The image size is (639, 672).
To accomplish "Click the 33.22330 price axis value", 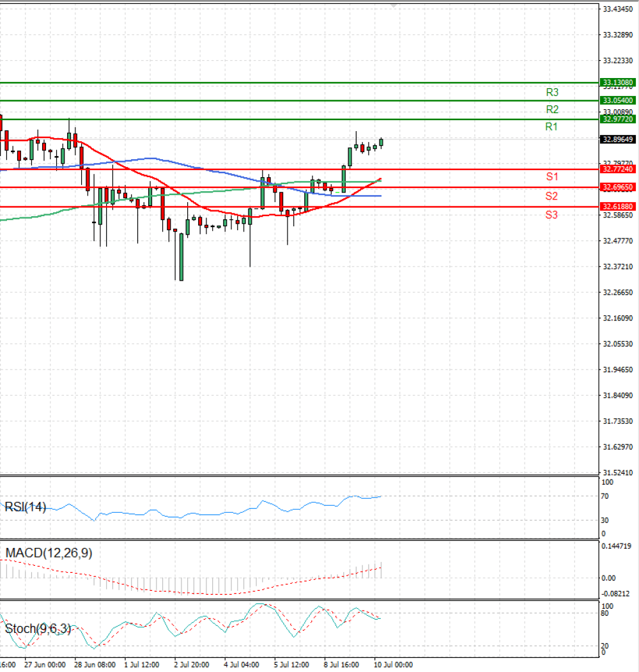I will [617, 61].
